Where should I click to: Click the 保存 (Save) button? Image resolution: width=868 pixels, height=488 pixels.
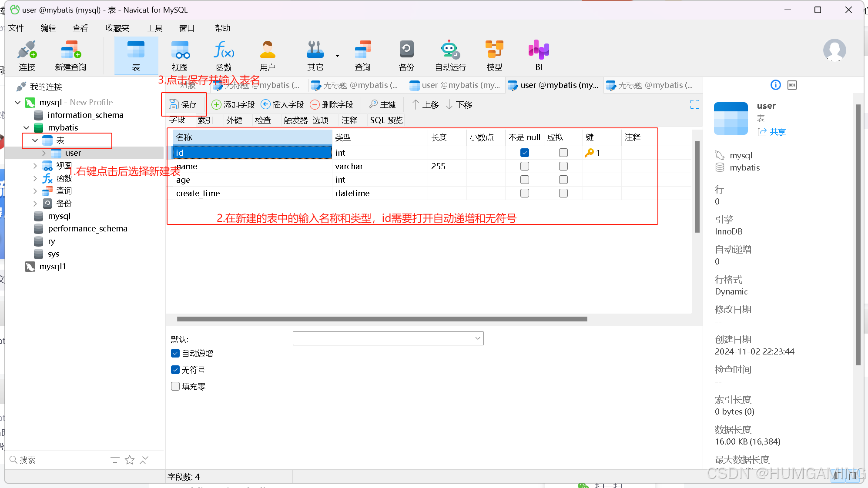pyautogui.click(x=183, y=104)
